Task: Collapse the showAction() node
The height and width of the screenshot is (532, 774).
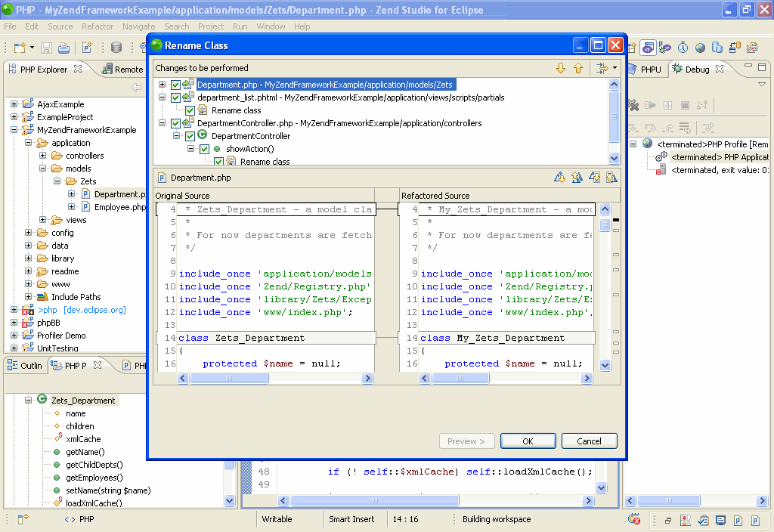Action: tap(190, 149)
